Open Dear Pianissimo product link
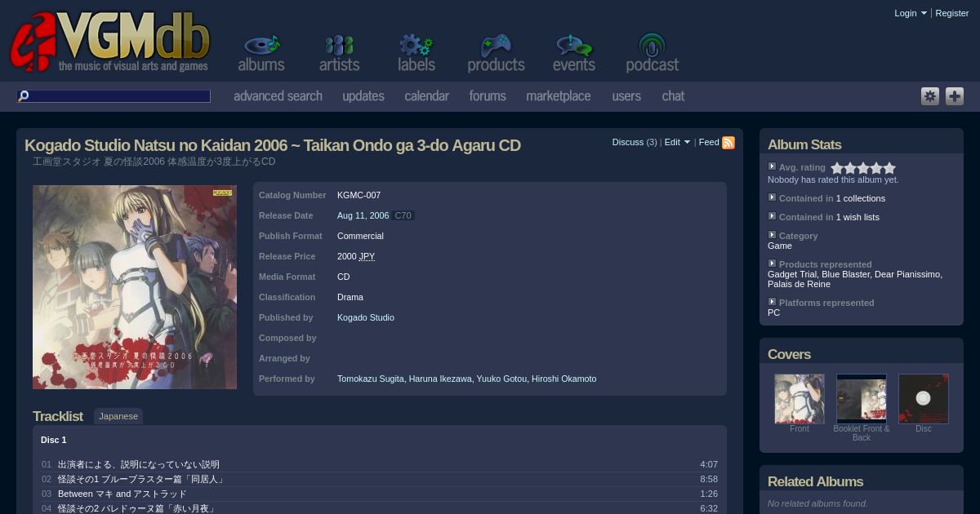The height and width of the screenshot is (514, 980). pyautogui.click(x=907, y=274)
